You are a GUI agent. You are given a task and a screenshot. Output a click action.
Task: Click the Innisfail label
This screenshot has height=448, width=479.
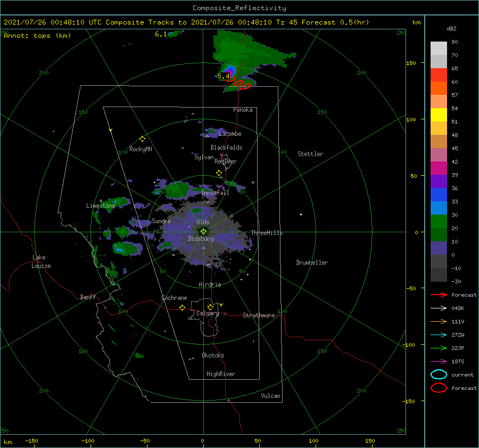(215, 193)
